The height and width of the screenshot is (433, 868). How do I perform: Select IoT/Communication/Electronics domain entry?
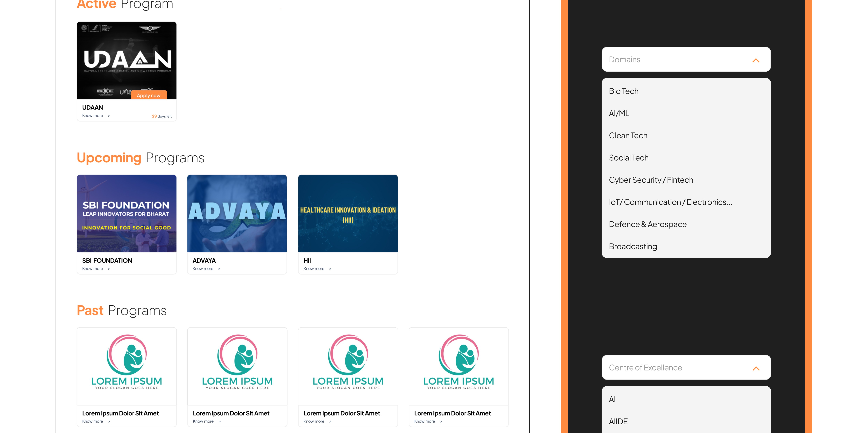coord(670,202)
